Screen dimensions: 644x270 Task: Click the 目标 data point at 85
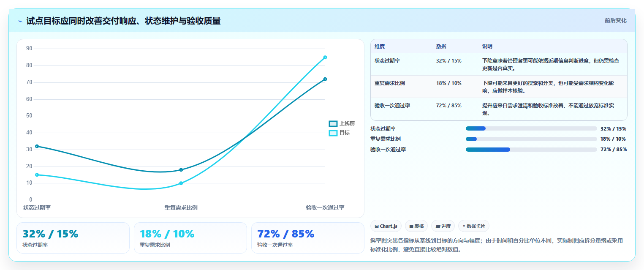(x=325, y=57)
